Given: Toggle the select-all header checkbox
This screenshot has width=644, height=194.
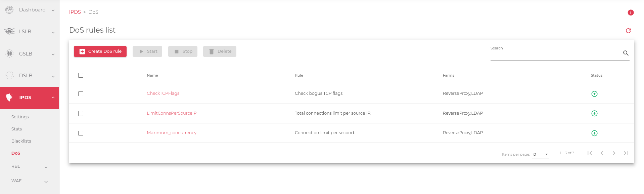Looking at the screenshot, I should (81, 75).
